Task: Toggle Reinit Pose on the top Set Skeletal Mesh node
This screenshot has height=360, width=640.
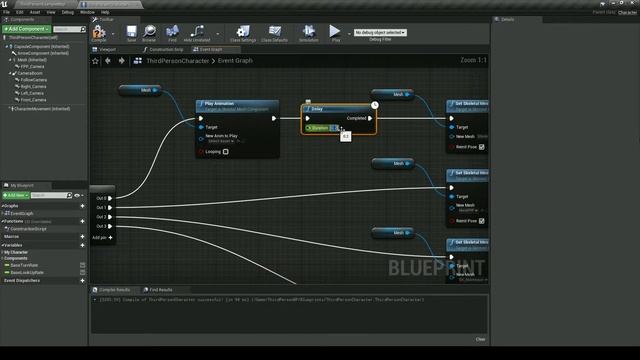Action: (x=482, y=147)
